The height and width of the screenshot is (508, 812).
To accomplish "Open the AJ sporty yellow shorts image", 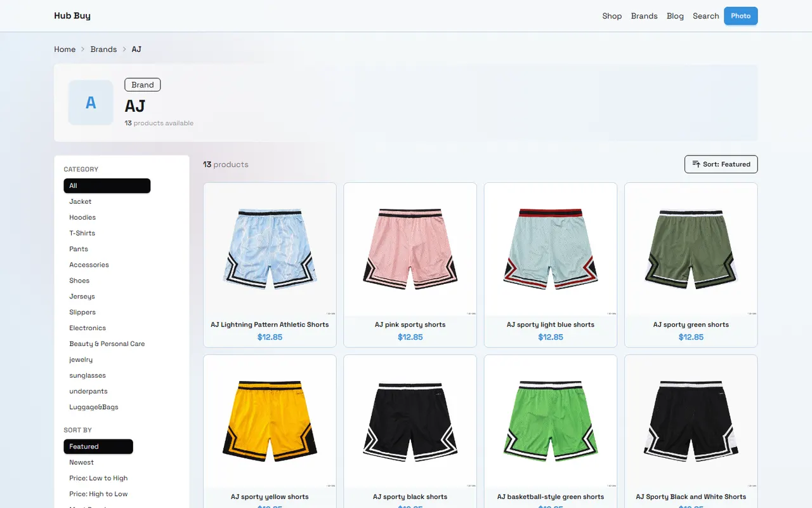I will click(x=270, y=421).
